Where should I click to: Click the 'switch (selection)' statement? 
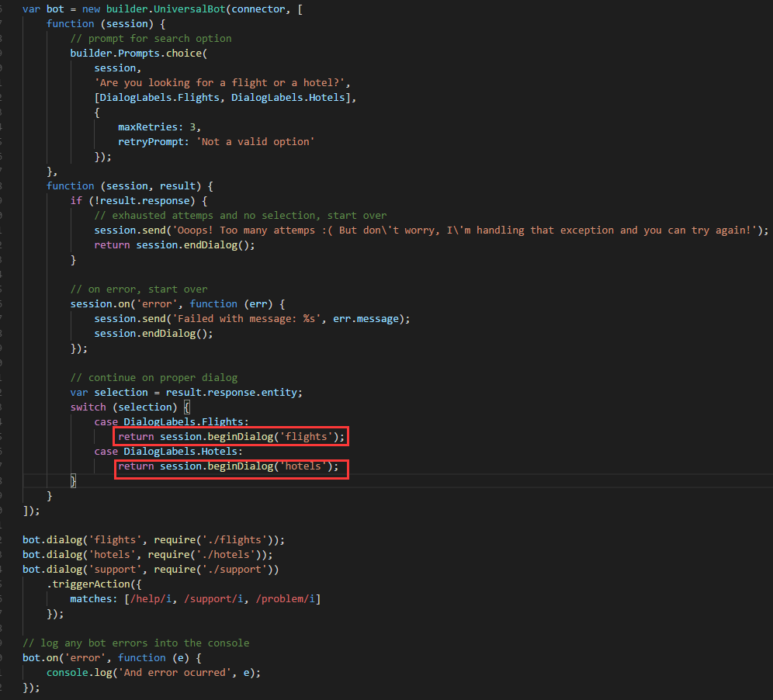[x=123, y=407]
